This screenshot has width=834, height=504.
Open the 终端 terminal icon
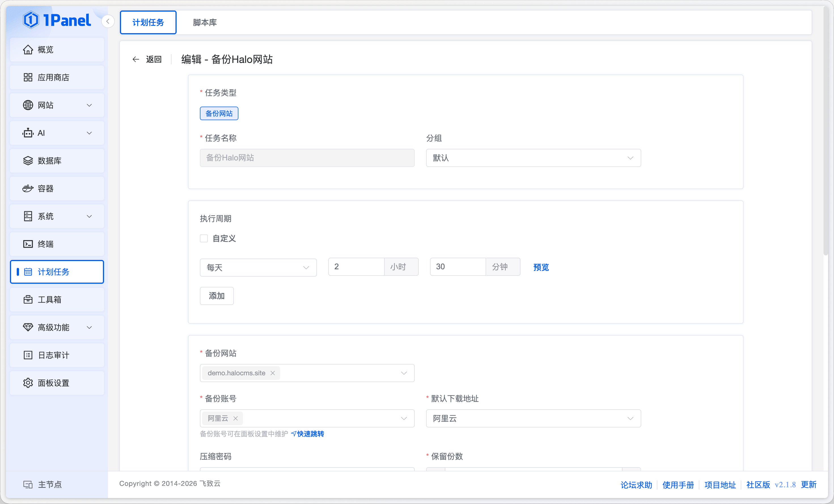tap(28, 244)
